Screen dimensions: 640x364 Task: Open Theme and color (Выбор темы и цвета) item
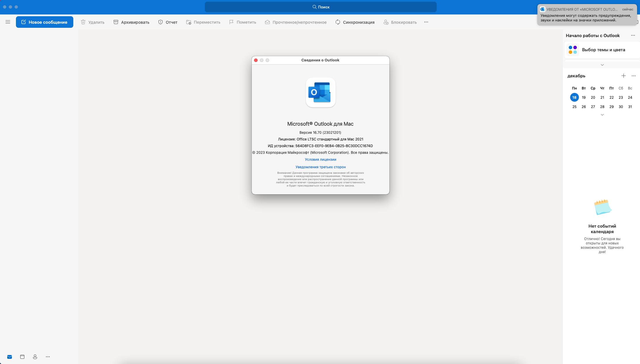point(602,50)
